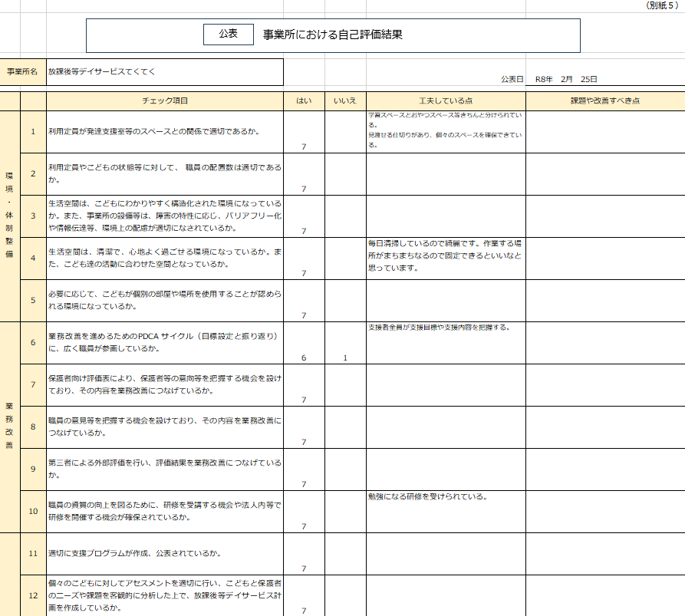Click the いいえ column header
Screen dimensions: 685x616
(x=345, y=100)
